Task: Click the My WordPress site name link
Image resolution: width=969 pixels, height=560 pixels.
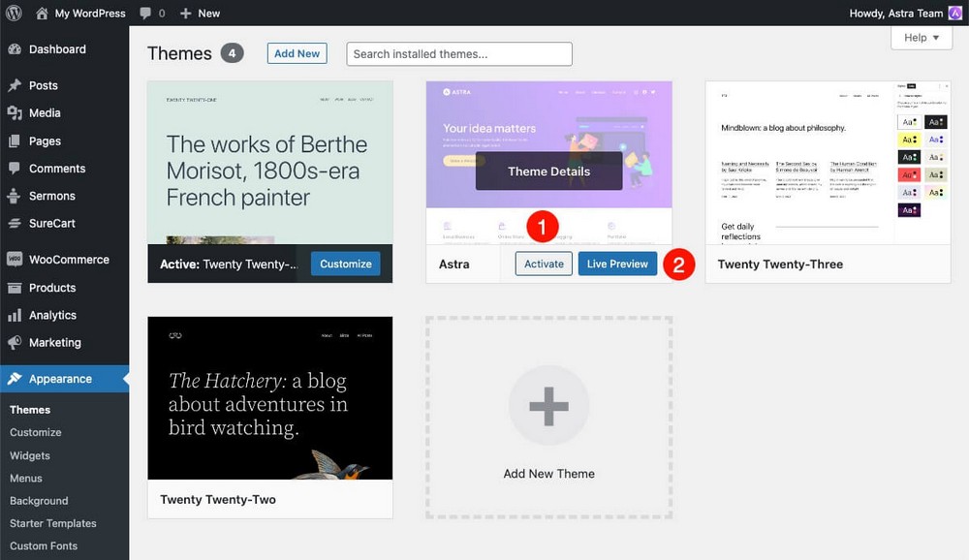Action: pos(90,13)
